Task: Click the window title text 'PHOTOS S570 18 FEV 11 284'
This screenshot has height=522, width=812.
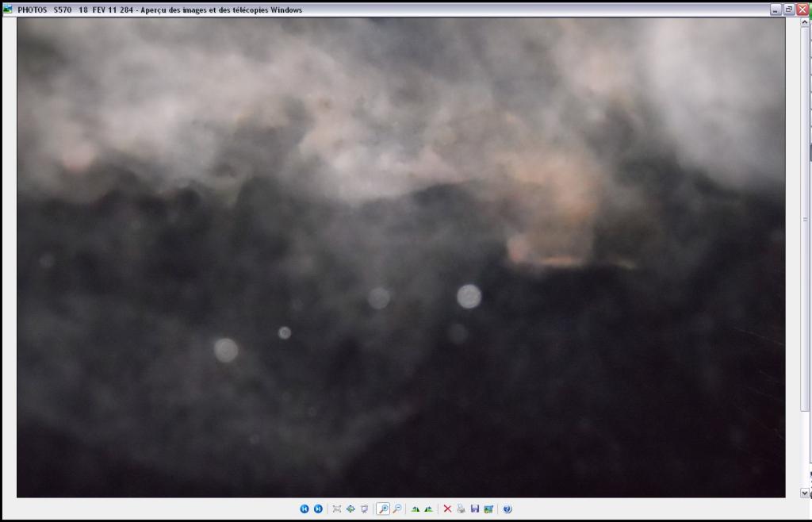Action: pyautogui.click(x=75, y=10)
